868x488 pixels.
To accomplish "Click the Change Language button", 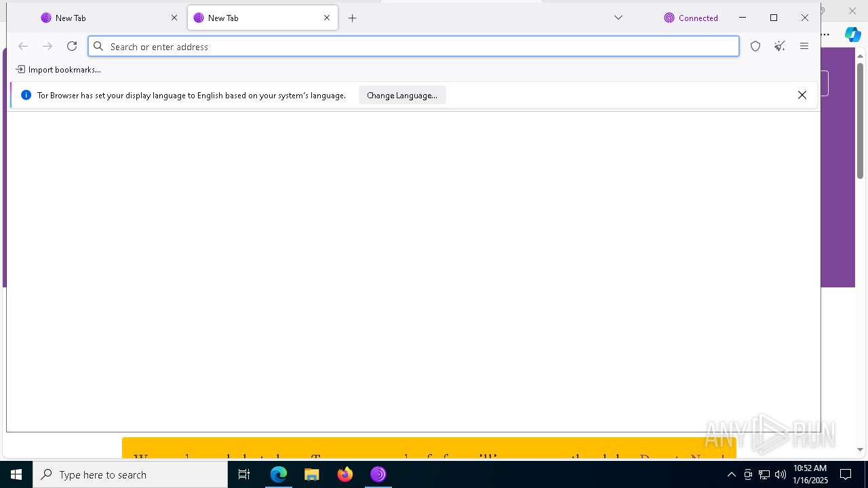I will [402, 96].
